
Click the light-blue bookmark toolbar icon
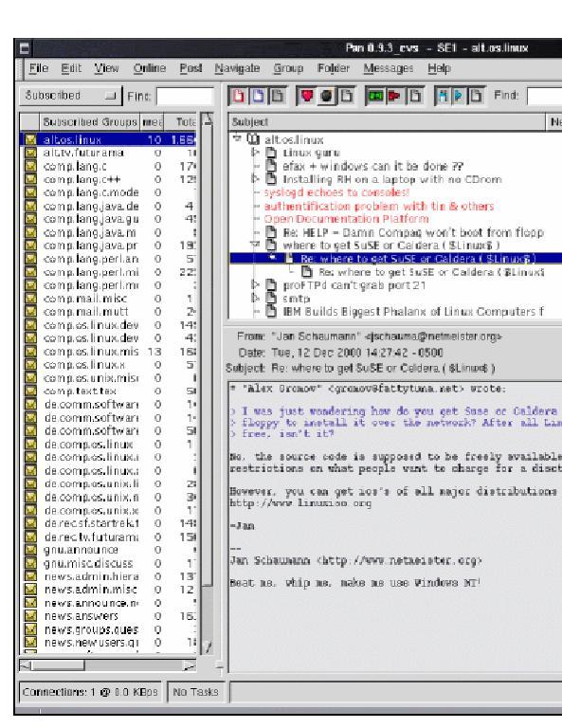click(443, 96)
